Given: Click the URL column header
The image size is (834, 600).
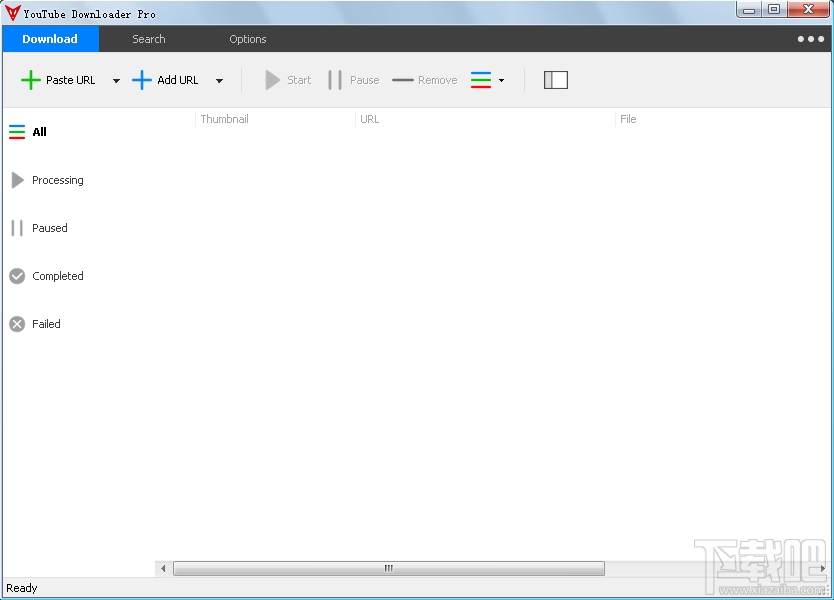Looking at the screenshot, I should 370,119.
